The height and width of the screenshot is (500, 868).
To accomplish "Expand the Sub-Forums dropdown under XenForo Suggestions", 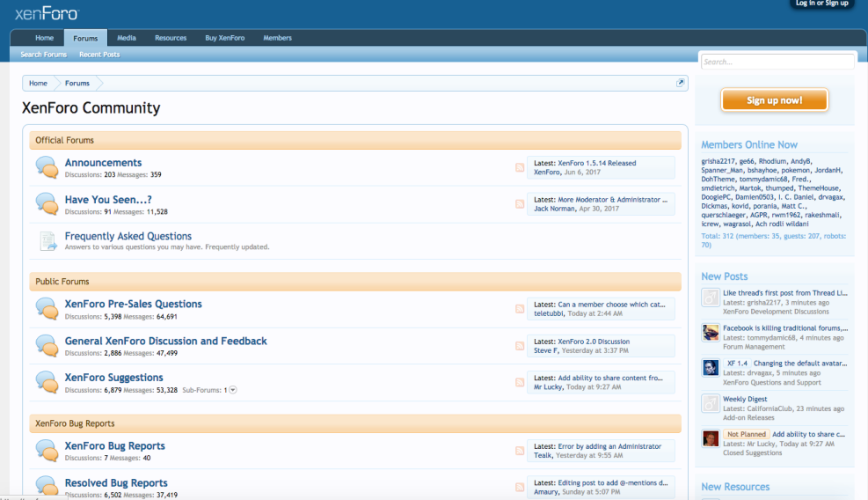I will pos(232,390).
